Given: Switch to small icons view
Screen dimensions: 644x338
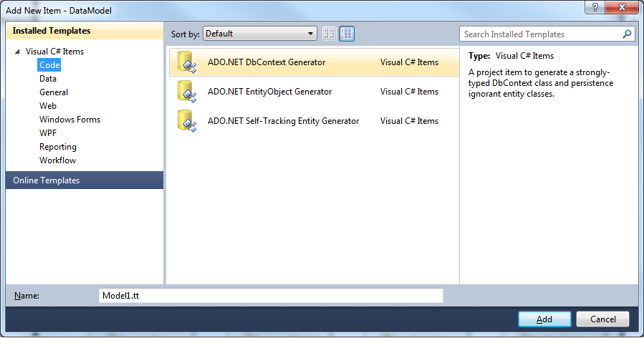Looking at the screenshot, I should tap(330, 34).
